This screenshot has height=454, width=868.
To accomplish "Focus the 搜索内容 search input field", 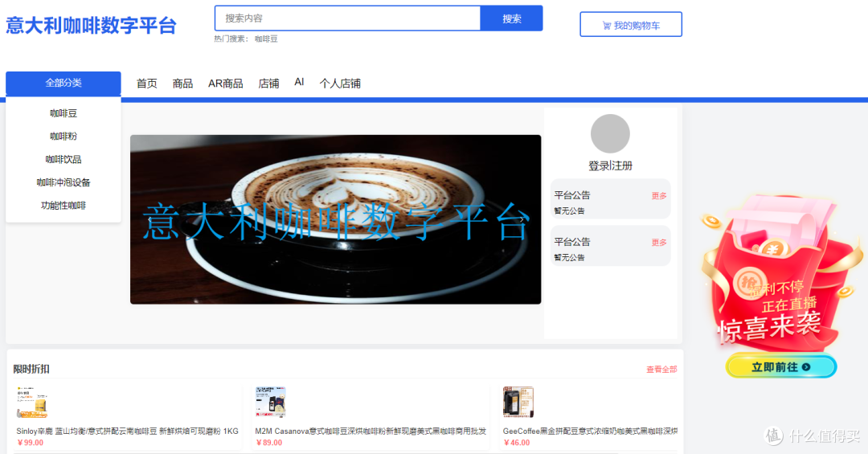I will [348, 18].
